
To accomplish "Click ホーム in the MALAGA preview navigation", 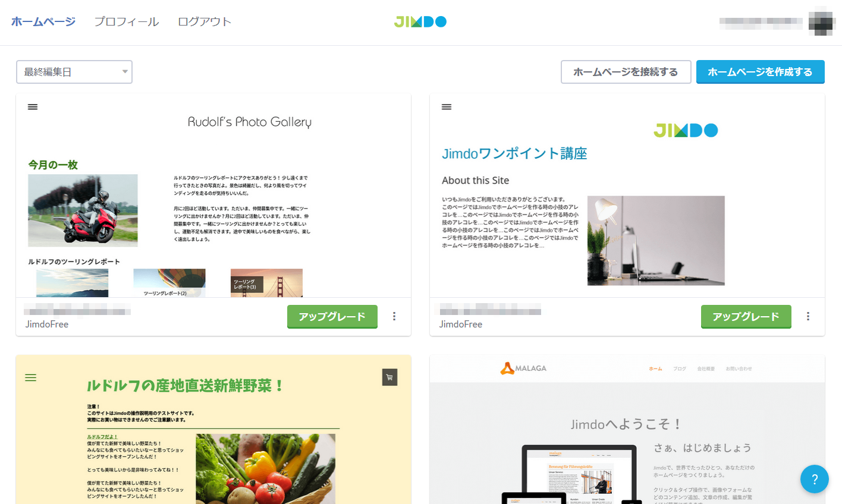I will [655, 369].
